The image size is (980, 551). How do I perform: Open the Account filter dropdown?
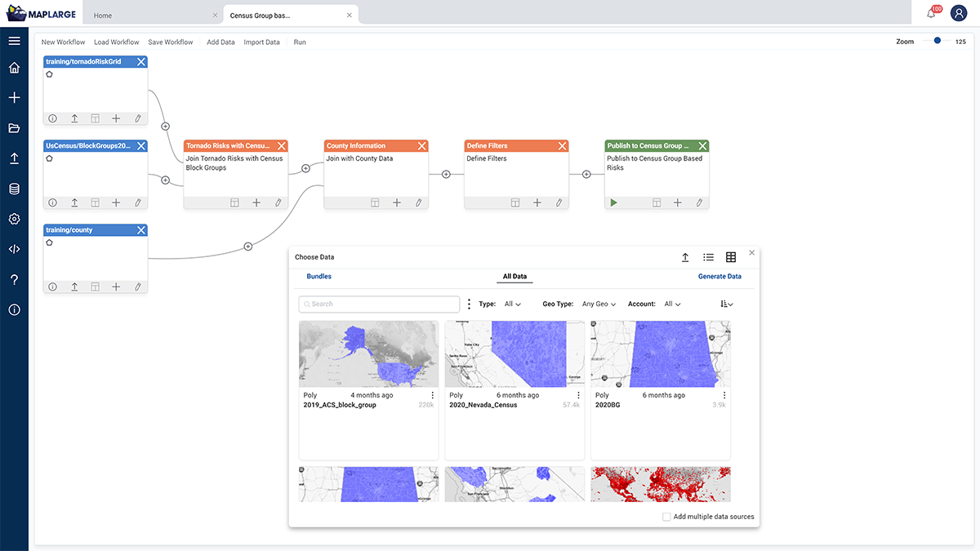(670, 303)
